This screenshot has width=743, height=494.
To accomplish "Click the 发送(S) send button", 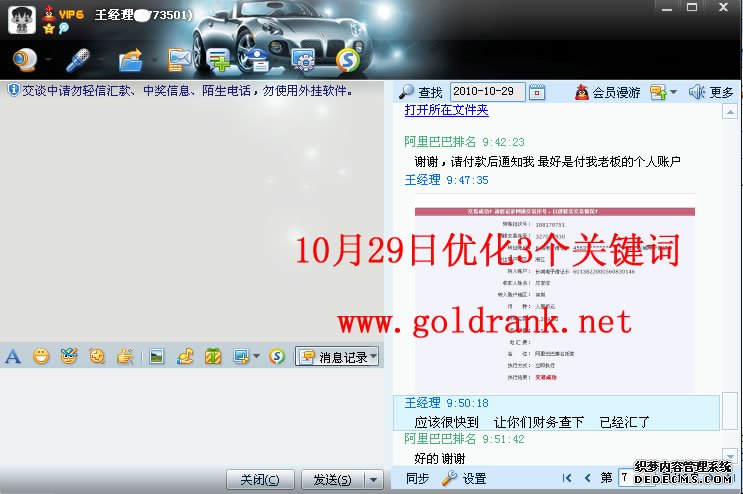I will [333, 480].
